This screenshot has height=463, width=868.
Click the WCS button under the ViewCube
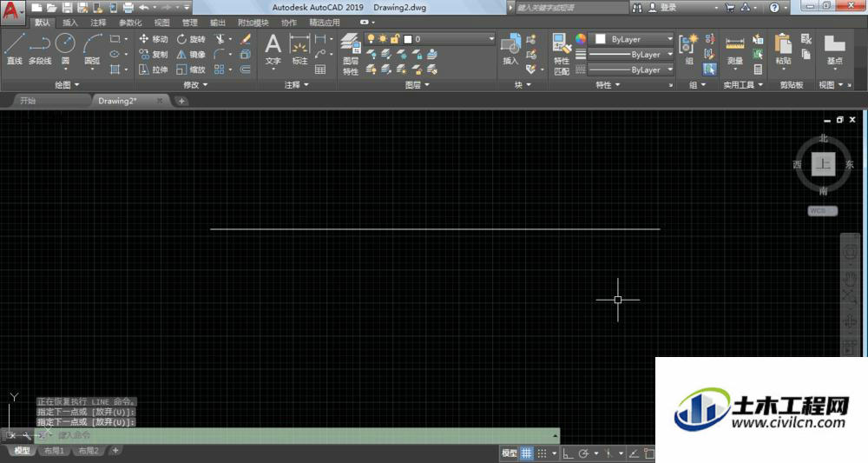click(822, 210)
